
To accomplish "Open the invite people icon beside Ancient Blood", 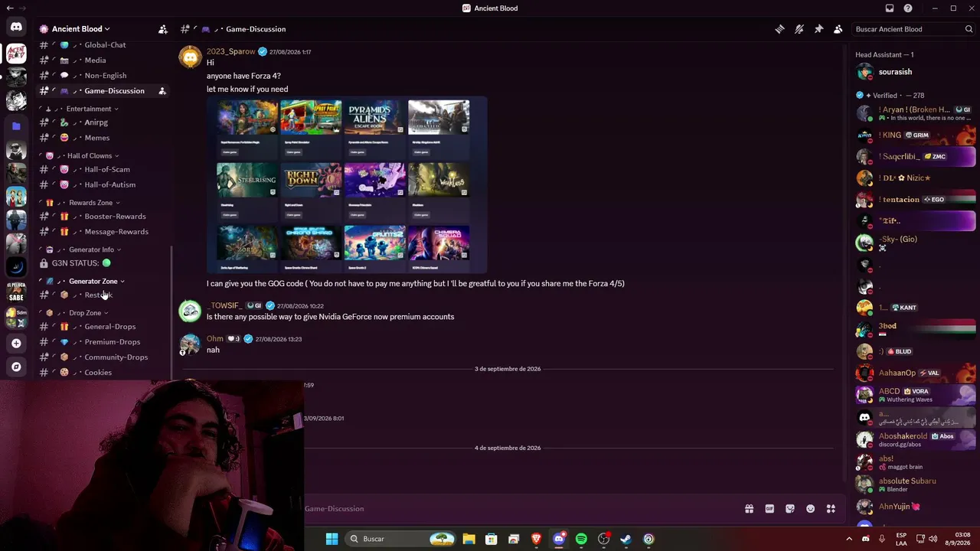I will click(x=163, y=29).
